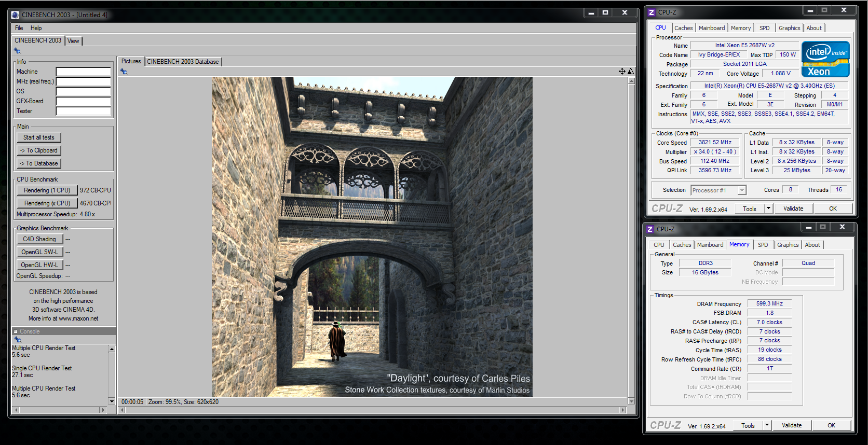Click the 'Multiprocessor Speedup: 4.80 x' text
The width and height of the screenshot is (868, 445).
[x=56, y=214]
